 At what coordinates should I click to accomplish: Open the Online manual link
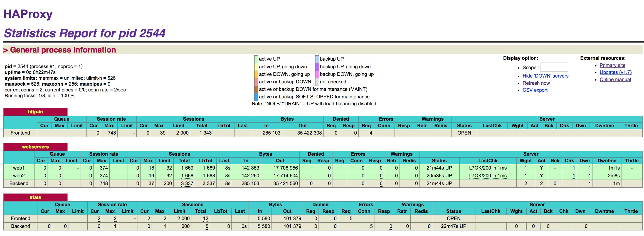point(615,80)
